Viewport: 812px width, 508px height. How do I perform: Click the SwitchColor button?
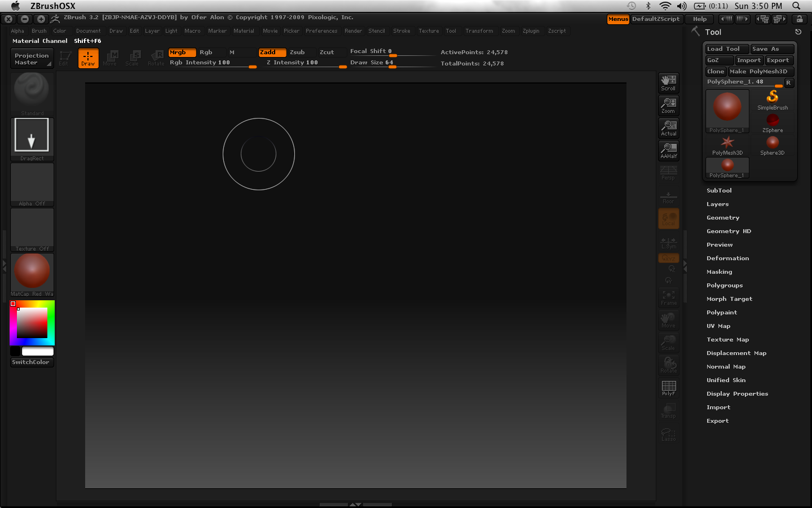[x=32, y=362]
